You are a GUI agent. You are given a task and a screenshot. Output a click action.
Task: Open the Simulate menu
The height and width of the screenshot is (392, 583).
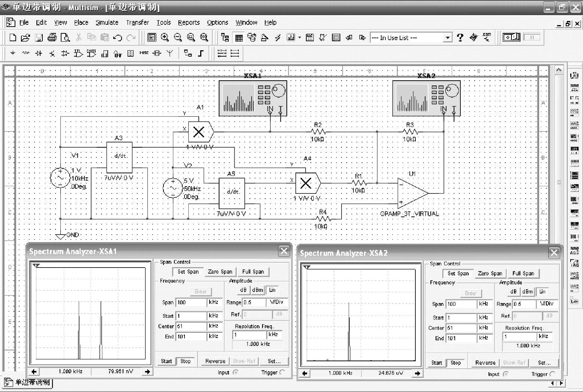coord(107,22)
